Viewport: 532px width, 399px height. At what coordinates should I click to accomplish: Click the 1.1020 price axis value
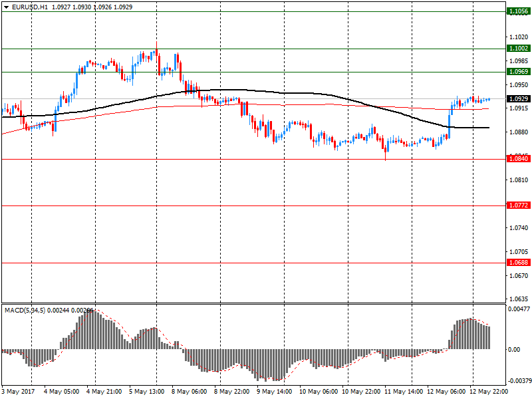click(x=519, y=37)
